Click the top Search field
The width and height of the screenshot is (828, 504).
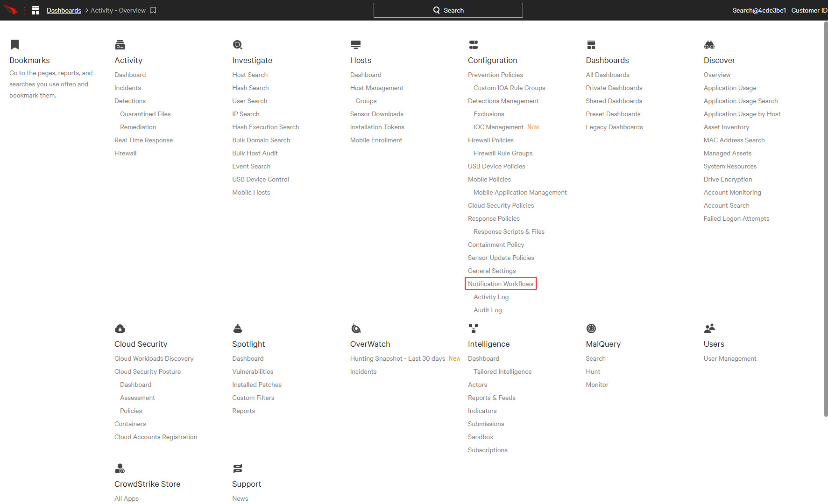(x=448, y=10)
